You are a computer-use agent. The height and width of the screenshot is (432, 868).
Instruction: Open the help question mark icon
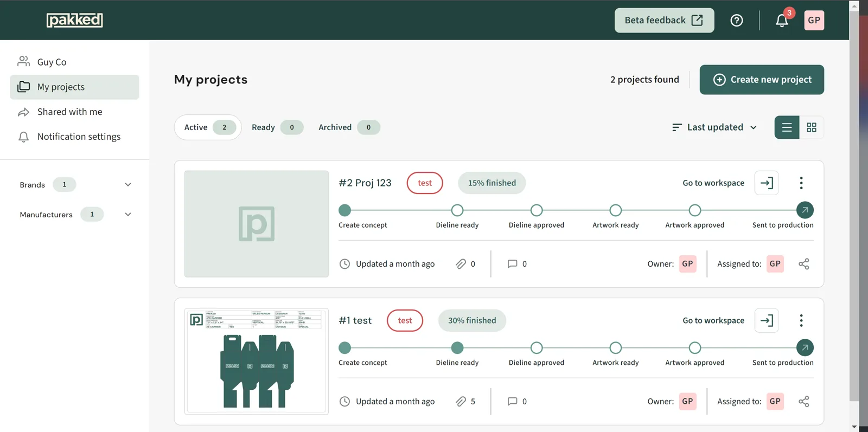[736, 21]
